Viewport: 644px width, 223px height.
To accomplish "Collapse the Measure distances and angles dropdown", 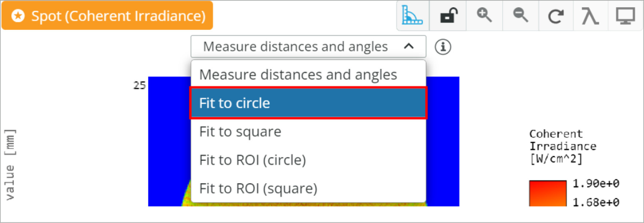I will click(308, 47).
